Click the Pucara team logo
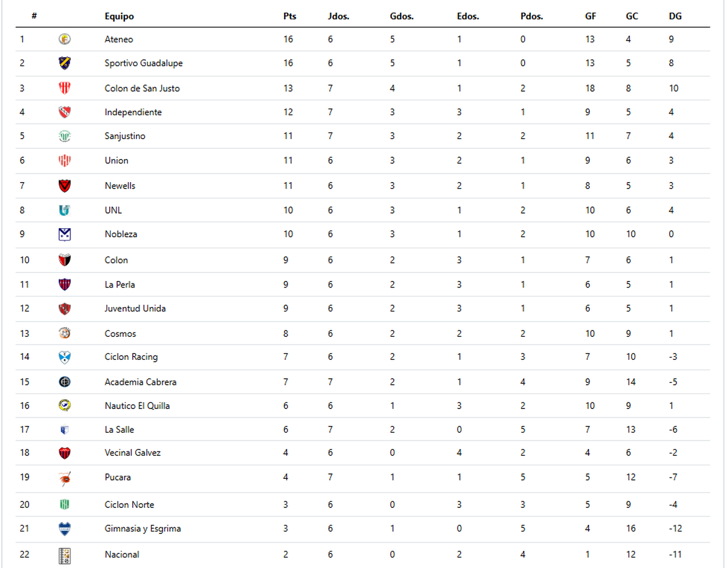This screenshot has height=568, width=728. [x=64, y=478]
